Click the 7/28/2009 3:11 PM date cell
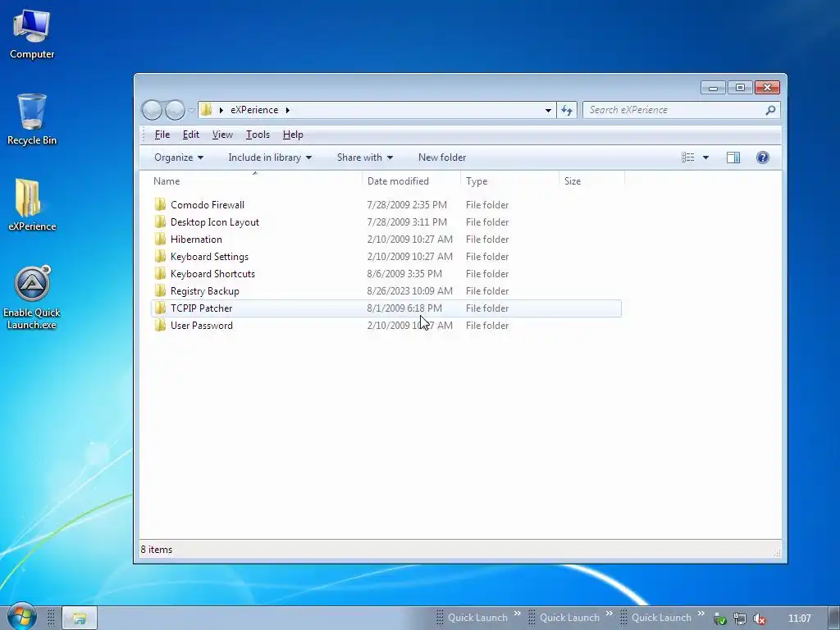 (x=407, y=221)
